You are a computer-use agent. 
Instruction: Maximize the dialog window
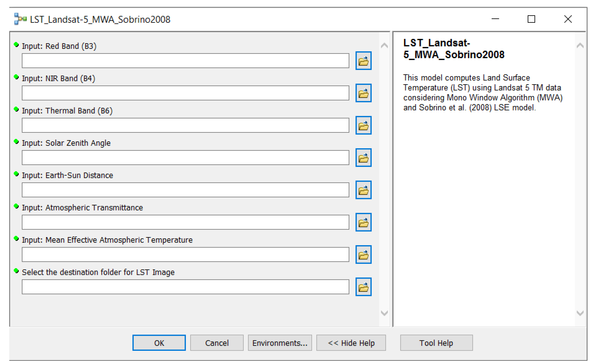pyautogui.click(x=531, y=19)
